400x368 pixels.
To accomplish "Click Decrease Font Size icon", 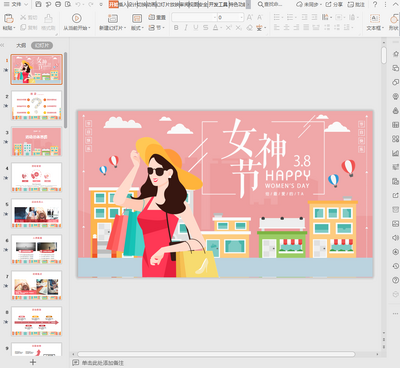I will [260, 17].
